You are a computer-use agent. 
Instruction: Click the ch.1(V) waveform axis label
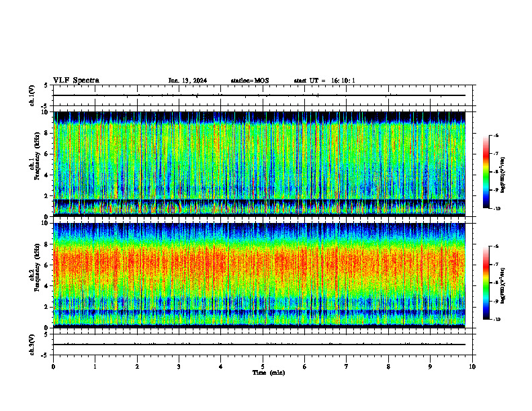point(32,95)
